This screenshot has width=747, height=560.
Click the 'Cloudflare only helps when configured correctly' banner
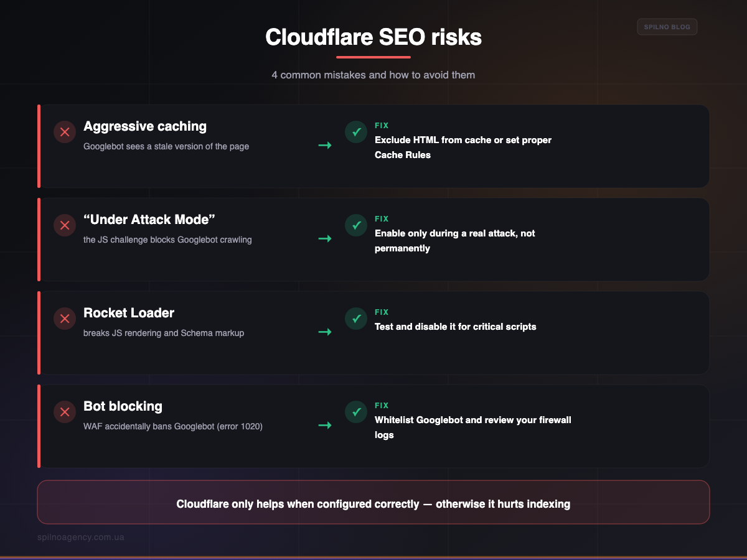374,502
